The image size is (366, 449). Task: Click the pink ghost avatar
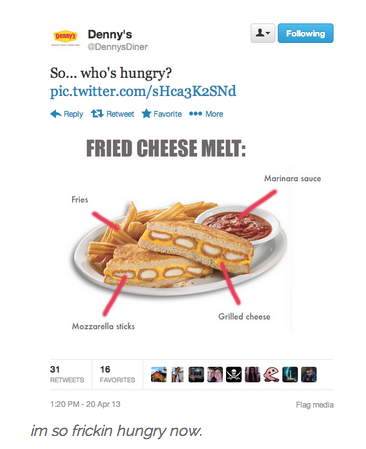pyautogui.click(x=271, y=374)
